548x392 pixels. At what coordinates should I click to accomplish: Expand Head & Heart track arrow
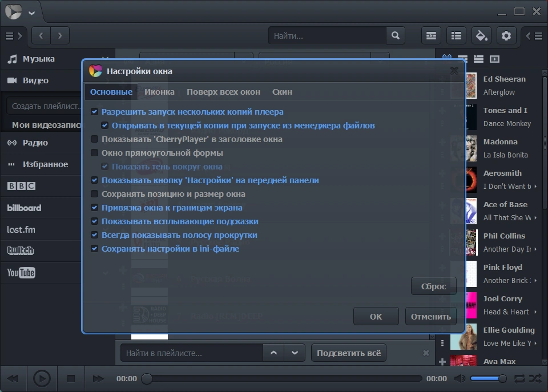pyautogui.click(x=535, y=312)
